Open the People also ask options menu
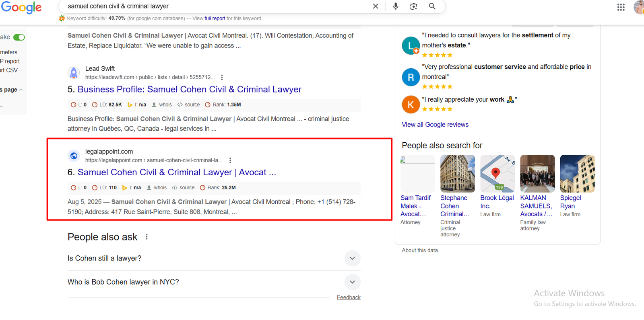The width and height of the screenshot is (644, 320). click(147, 237)
